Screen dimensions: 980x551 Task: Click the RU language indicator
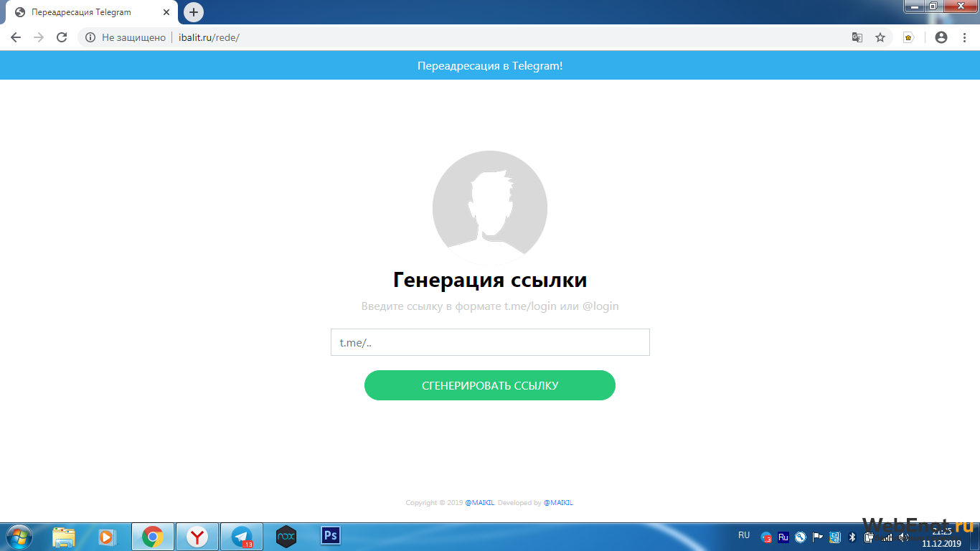pos(744,535)
